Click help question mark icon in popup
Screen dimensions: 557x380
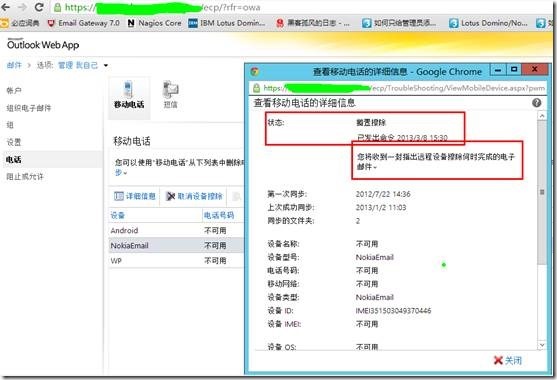point(536,103)
